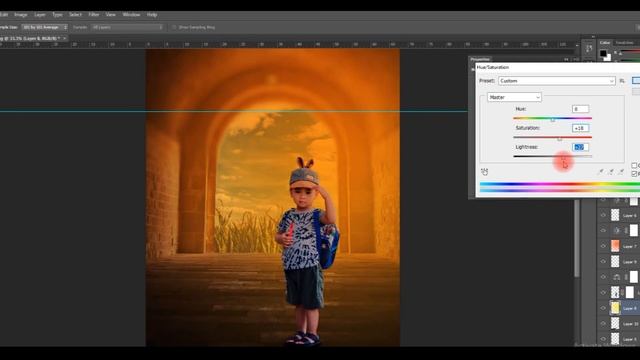Click the balance-scale adjustment icon below Layer 9
This screenshot has height=360, width=640.
pyautogui.click(x=616, y=277)
